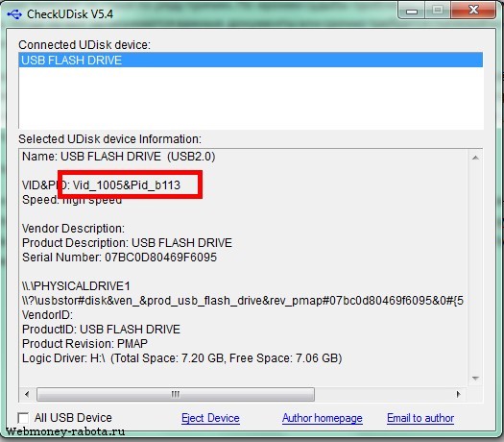Click the Serial Number line

click(x=119, y=258)
